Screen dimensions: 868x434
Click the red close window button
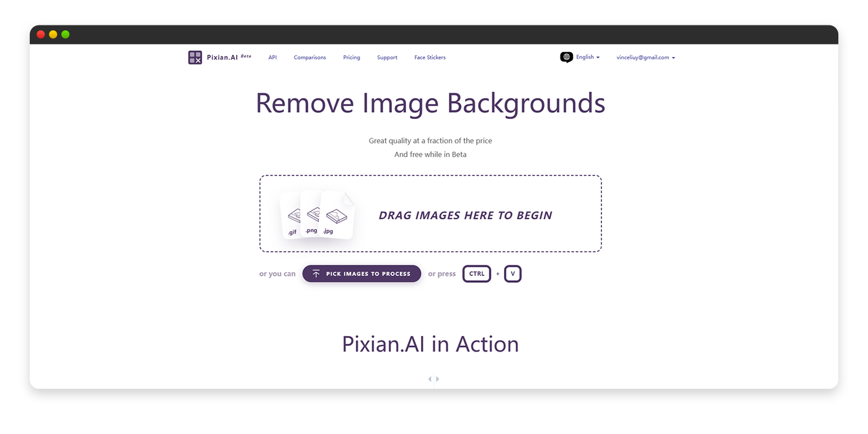41,35
